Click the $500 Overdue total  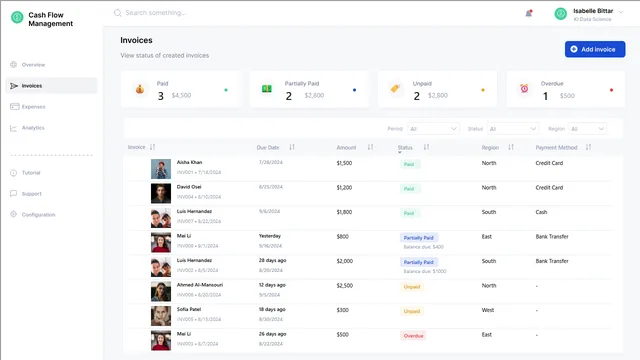567,96
